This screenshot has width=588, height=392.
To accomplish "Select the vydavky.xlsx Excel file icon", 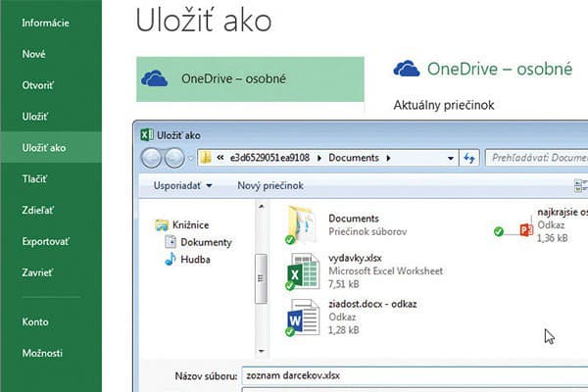I will pyautogui.click(x=303, y=271).
